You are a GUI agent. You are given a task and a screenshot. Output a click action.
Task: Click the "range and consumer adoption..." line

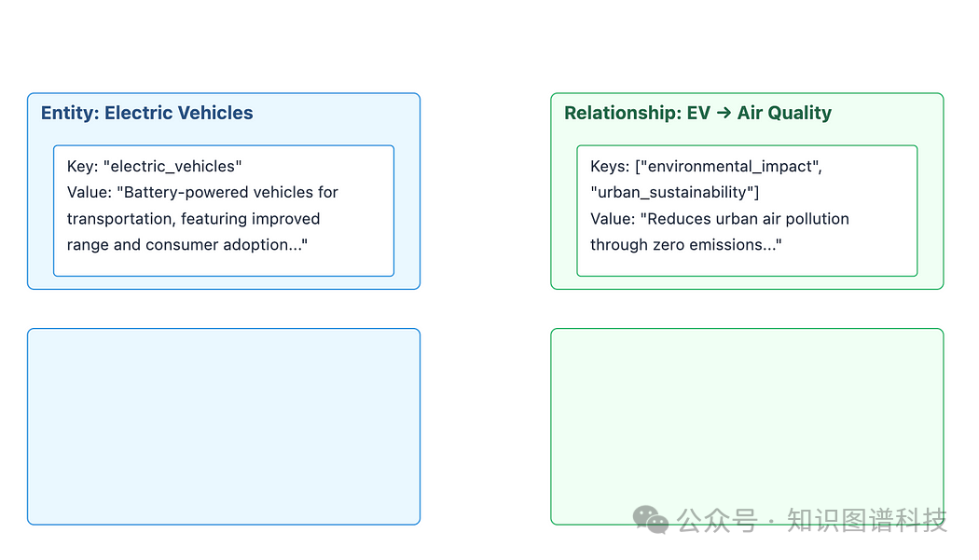186,245
